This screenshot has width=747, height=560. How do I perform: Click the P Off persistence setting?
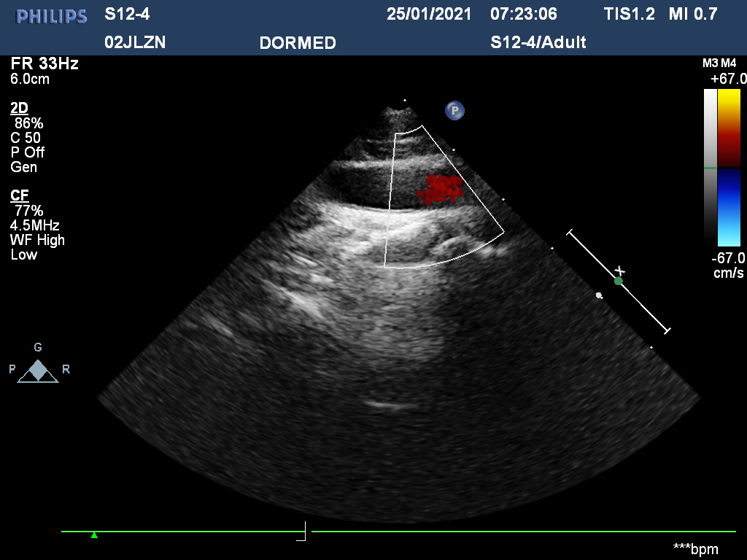click(27, 152)
